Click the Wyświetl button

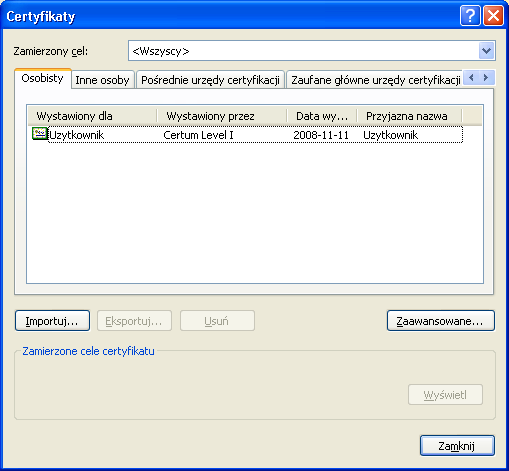(x=445, y=395)
